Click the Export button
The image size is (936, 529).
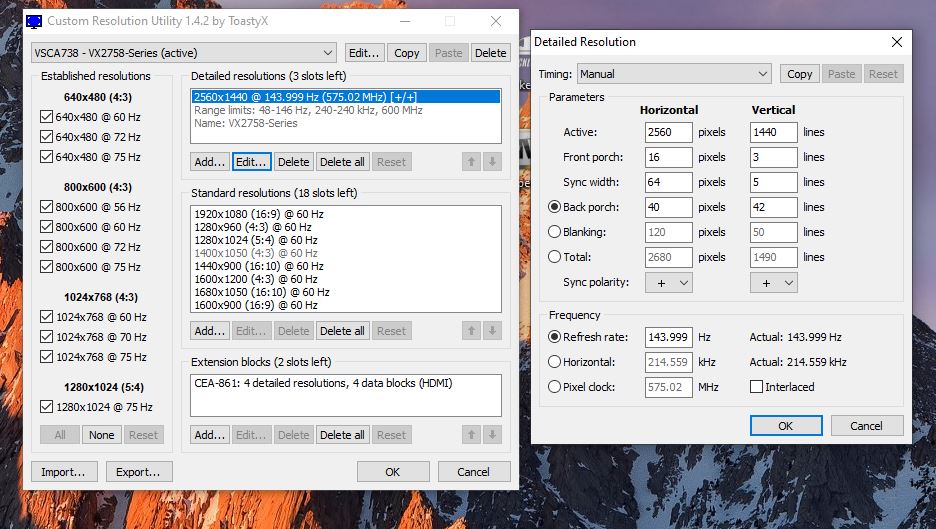[138, 472]
